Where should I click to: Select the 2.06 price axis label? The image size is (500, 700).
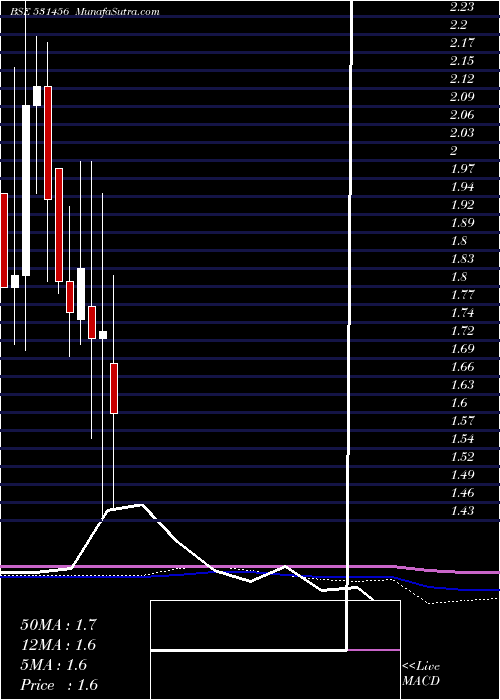[x=462, y=115]
